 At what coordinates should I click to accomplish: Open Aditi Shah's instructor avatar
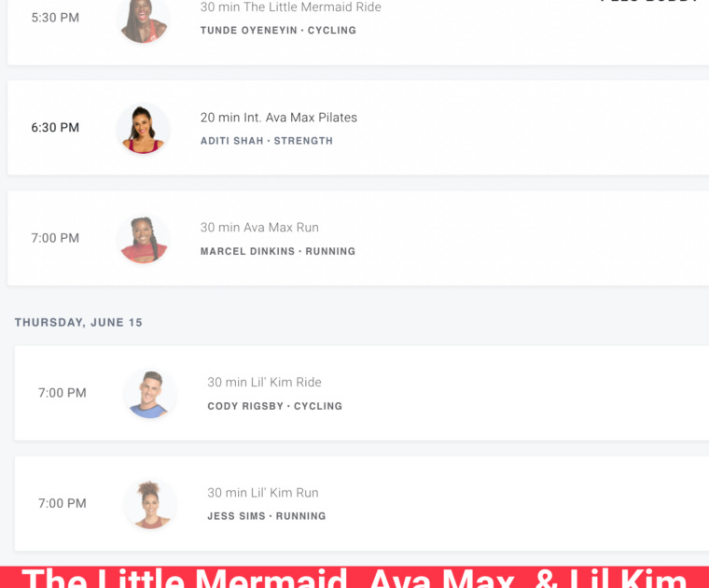144,130
